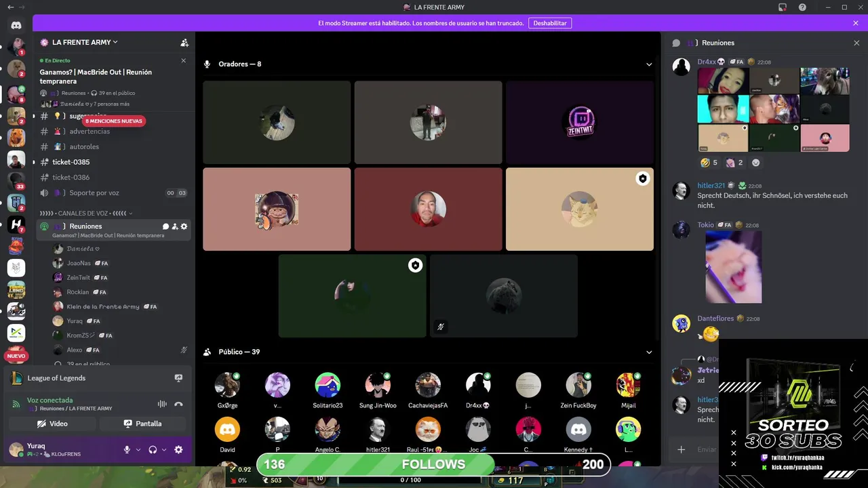Click the inbox icon in title bar
This screenshot has width=868, height=488.
click(x=783, y=7)
